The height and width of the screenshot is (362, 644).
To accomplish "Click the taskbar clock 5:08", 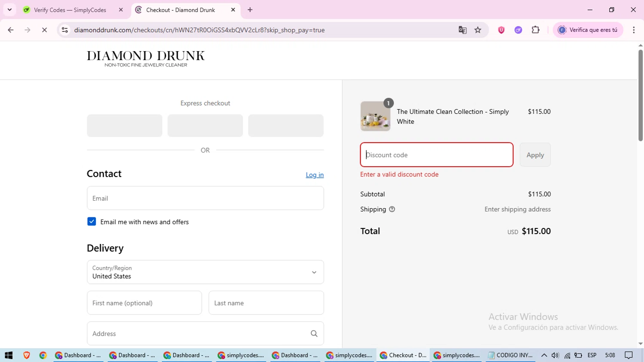I will coord(610,355).
